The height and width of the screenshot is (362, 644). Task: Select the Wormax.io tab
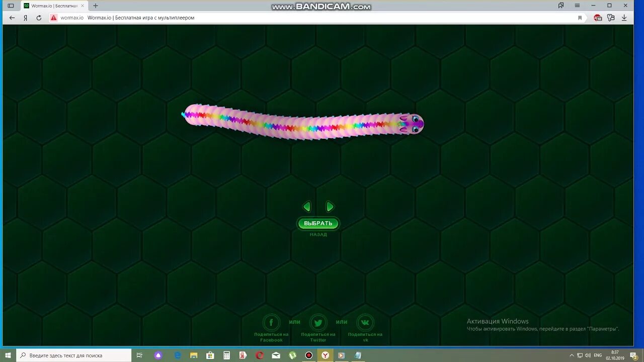[54, 6]
